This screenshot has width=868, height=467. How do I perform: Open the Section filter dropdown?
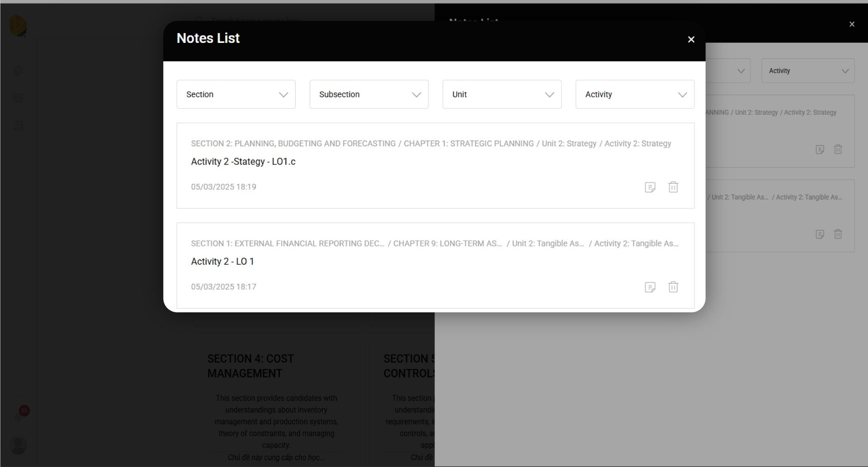tap(236, 94)
